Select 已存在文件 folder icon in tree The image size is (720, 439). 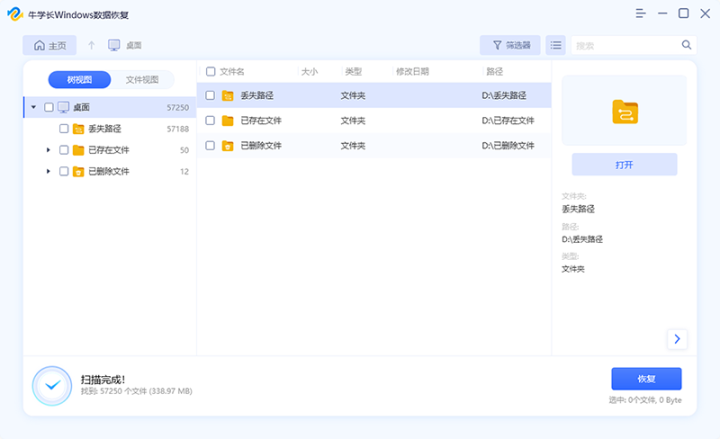point(79,150)
